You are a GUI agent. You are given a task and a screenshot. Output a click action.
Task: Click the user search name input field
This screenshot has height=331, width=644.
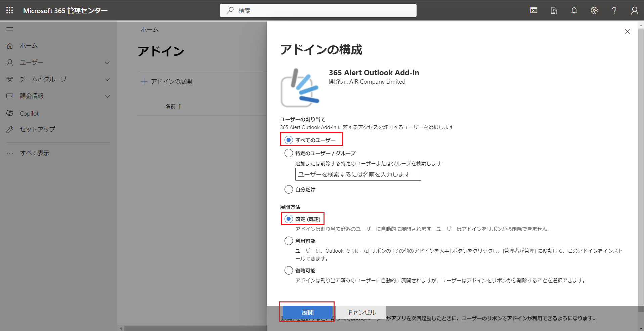358,174
